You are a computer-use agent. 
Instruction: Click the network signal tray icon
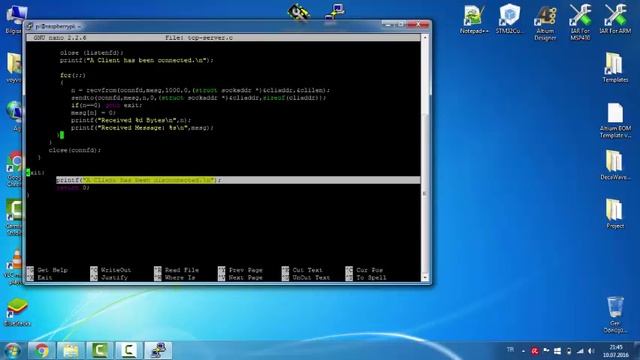580,351
